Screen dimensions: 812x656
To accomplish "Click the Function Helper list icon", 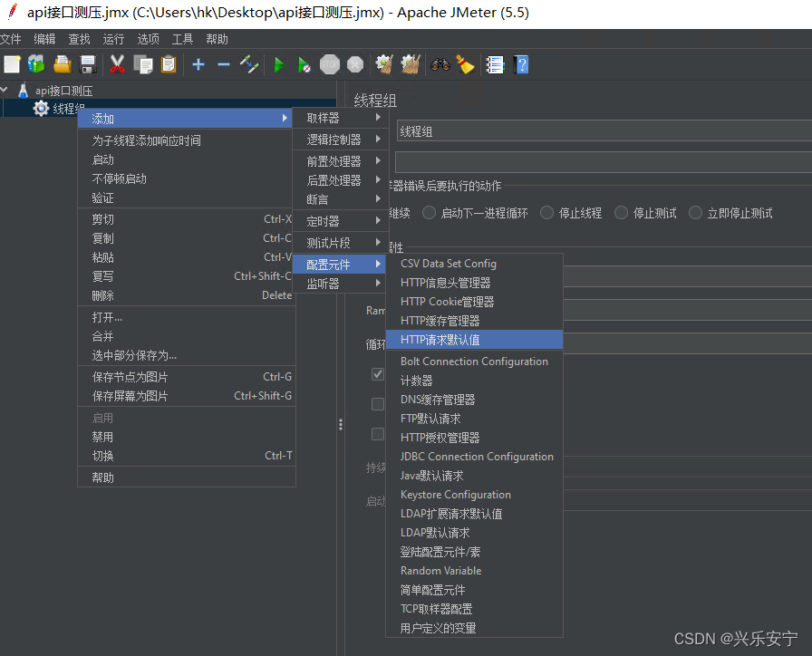I will (x=495, y=64).
